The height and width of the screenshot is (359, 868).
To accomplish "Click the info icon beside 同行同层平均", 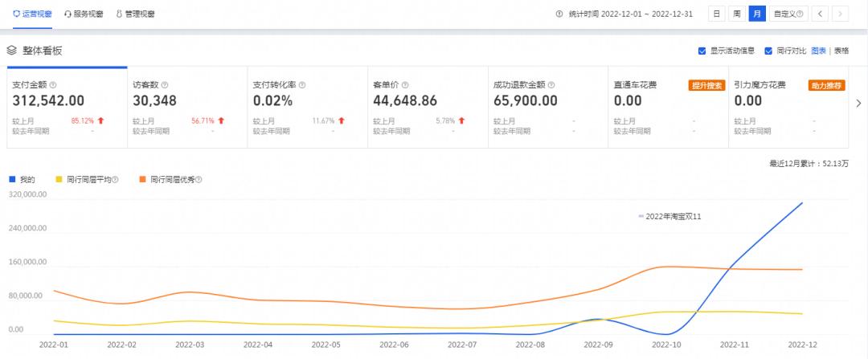I will 116,179.
